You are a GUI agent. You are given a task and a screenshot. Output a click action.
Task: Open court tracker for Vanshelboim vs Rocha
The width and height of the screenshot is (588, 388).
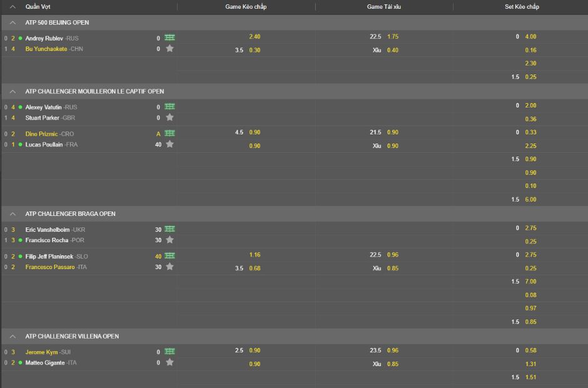point(170,229)
